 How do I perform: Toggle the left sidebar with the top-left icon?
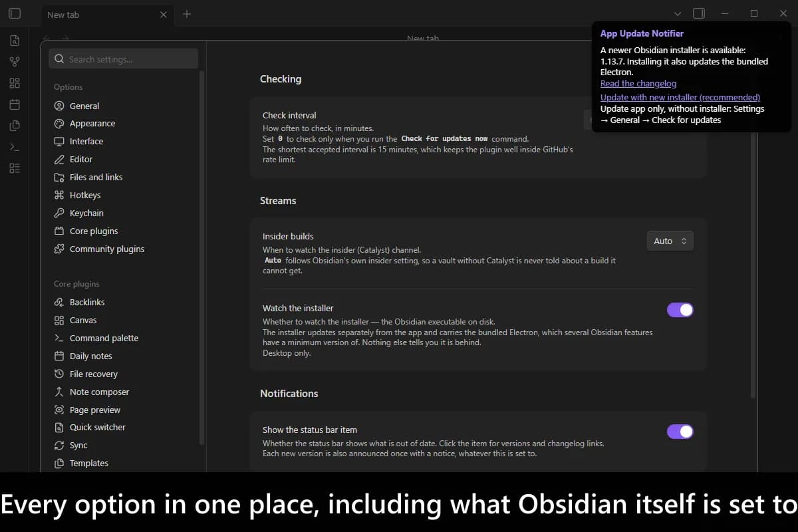[x=15, y=13]
